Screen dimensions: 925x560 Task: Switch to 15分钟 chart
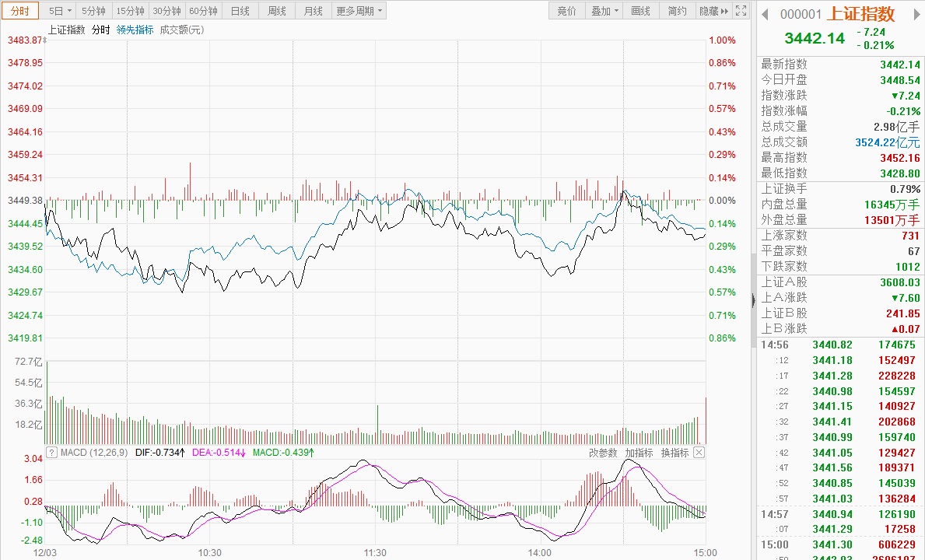131,11
